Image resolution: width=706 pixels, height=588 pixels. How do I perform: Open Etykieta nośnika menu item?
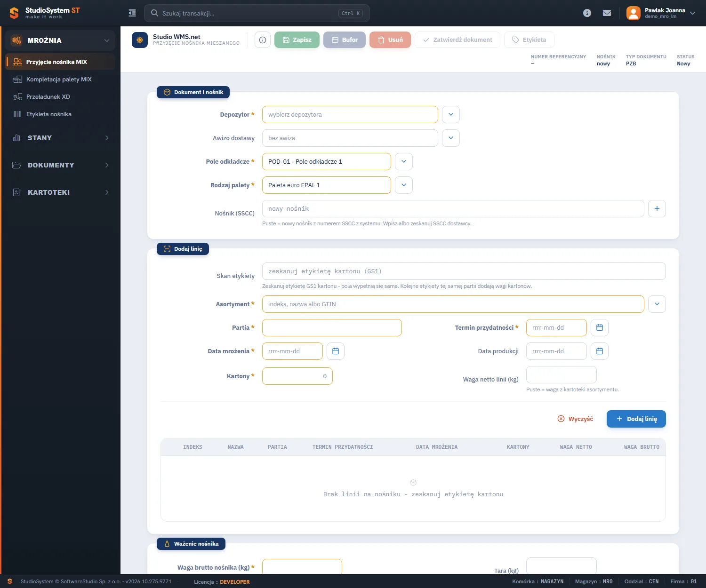point(60,114)
